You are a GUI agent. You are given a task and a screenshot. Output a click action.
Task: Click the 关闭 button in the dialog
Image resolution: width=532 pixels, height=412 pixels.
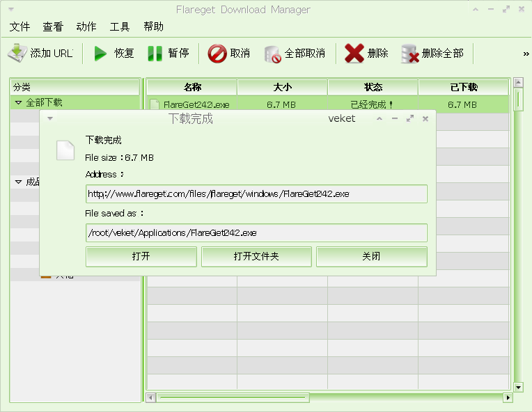tap(372, 256)
